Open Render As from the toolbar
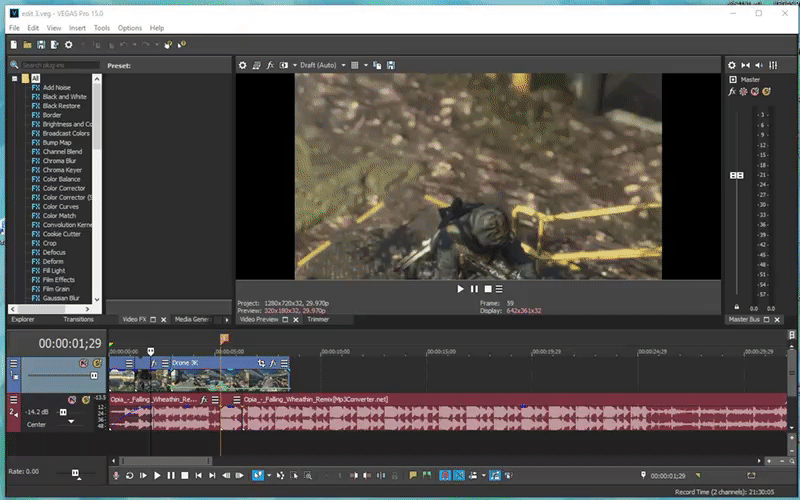The height and width of the screenshot is (500, 800). pyautogui.click(x=54, y=45)
